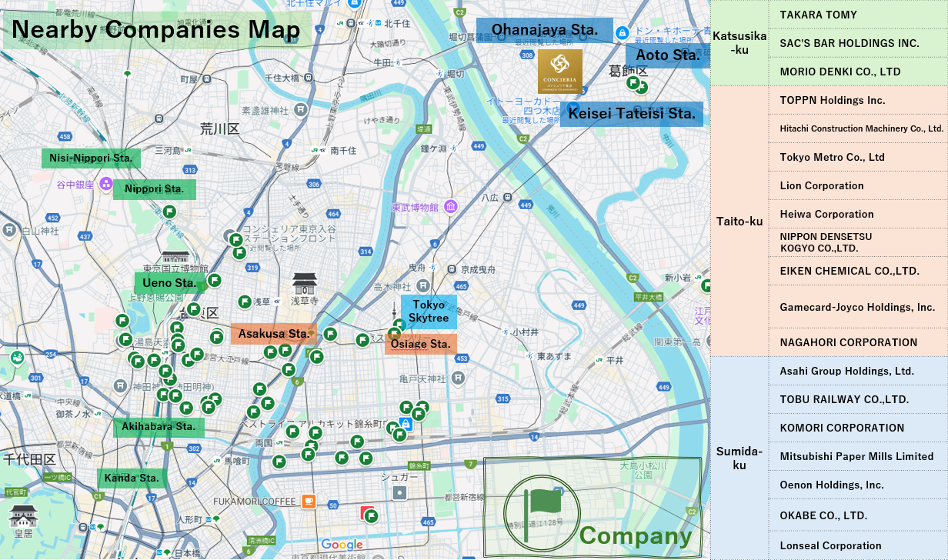Click the gray シュガー place marker
Viewport: 948px width, 560px height.
coord(400,492)
